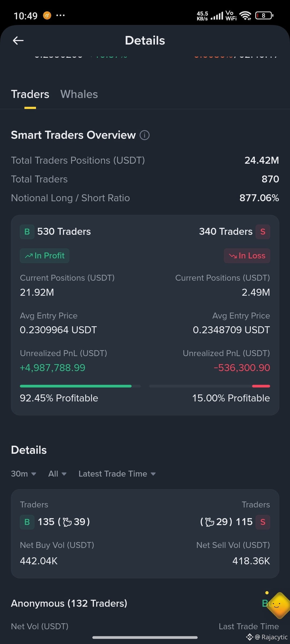Open the 30m timeframe dropdown
Image resolution: width=290 pixels, height=644 pixels.
click(24, 474)
